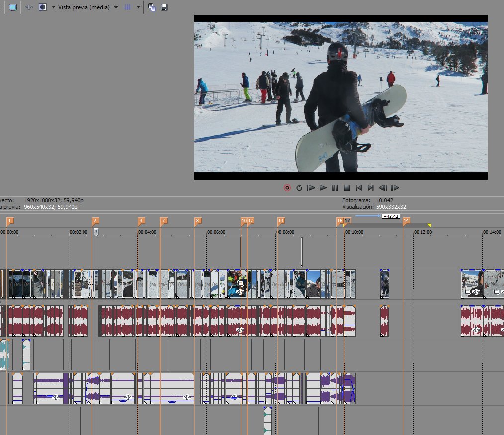Step back one frame

tap(383, 188)
